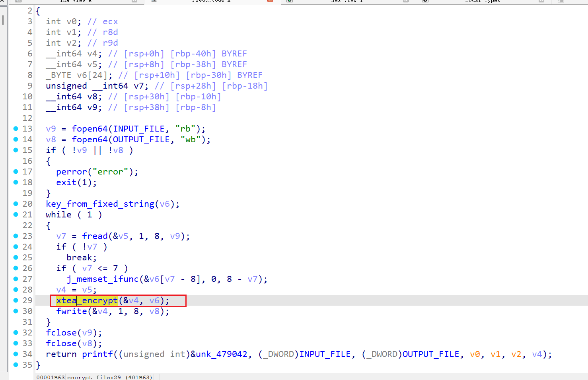This screenshot has width=588, height=380.
Task: Click the printf function in return statement
Action: point(97,354)
